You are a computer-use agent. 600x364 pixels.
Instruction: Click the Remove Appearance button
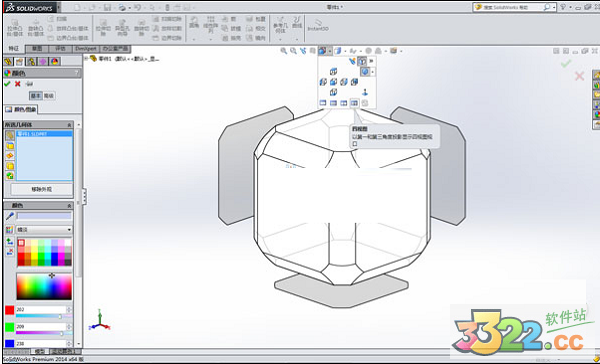(x=41, y=189)
